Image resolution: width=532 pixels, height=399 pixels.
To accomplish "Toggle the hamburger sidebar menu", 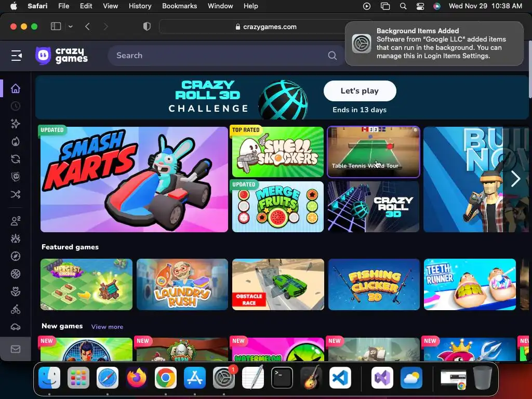I will [x=16, y=55].
